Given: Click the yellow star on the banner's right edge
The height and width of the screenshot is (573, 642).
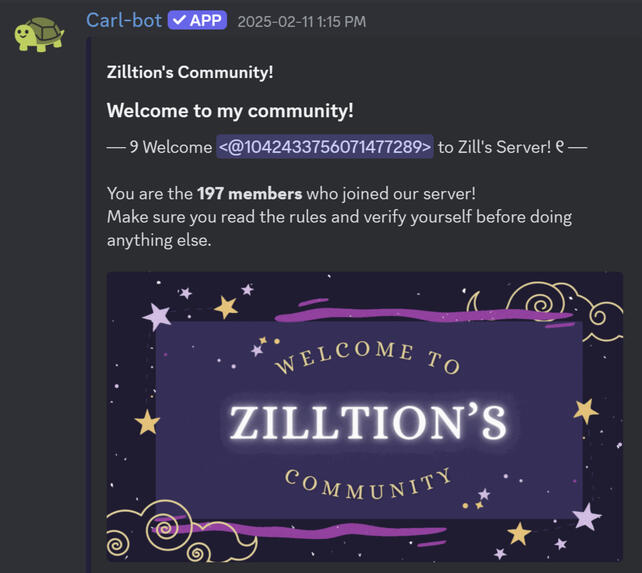Looking at the screenshot, I should pos(586,411).
